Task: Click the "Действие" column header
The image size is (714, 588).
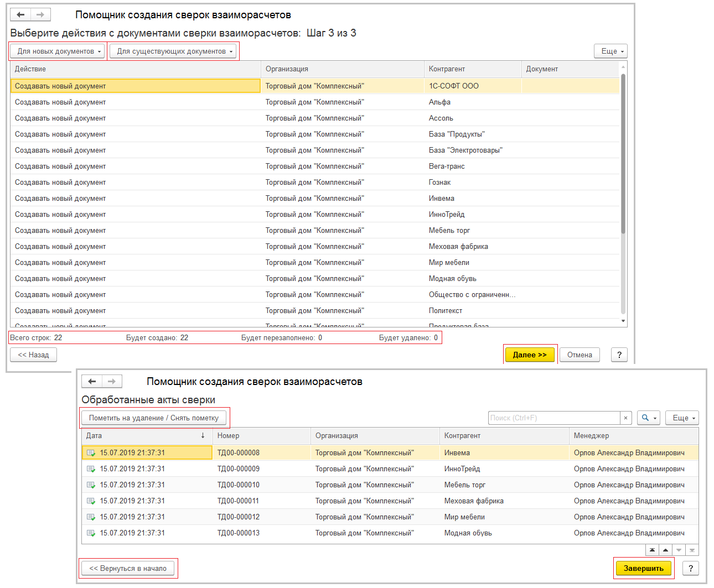Action: 136,69
